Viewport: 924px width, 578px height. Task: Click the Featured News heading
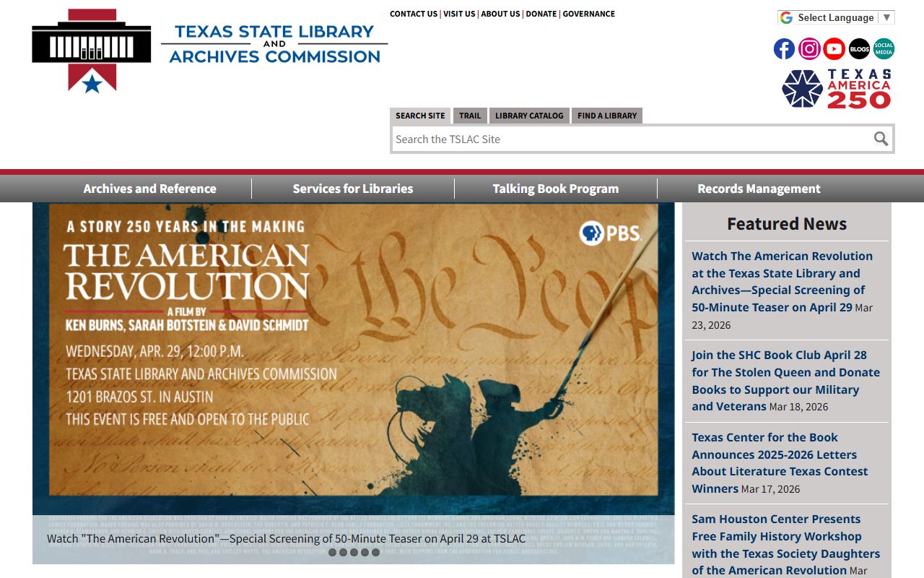[x=787, y=224]
